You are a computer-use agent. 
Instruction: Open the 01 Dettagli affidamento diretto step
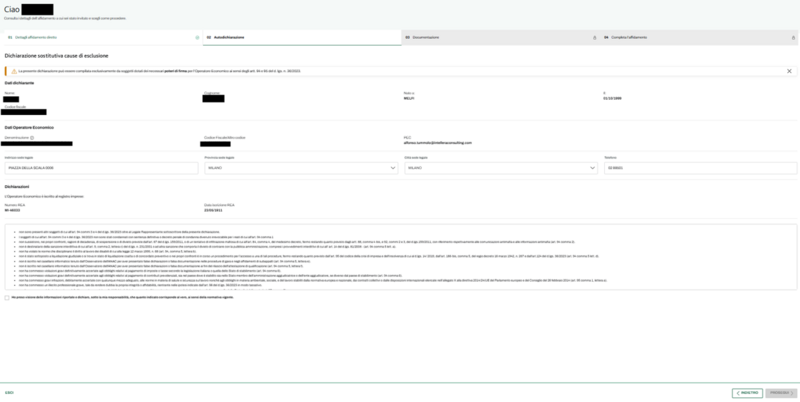103,38
